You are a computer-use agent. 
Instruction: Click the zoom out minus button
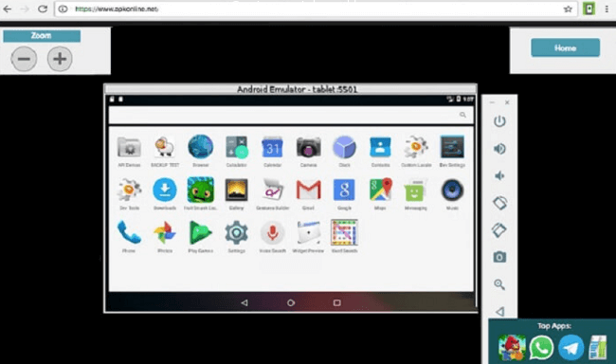pos(24,59)
